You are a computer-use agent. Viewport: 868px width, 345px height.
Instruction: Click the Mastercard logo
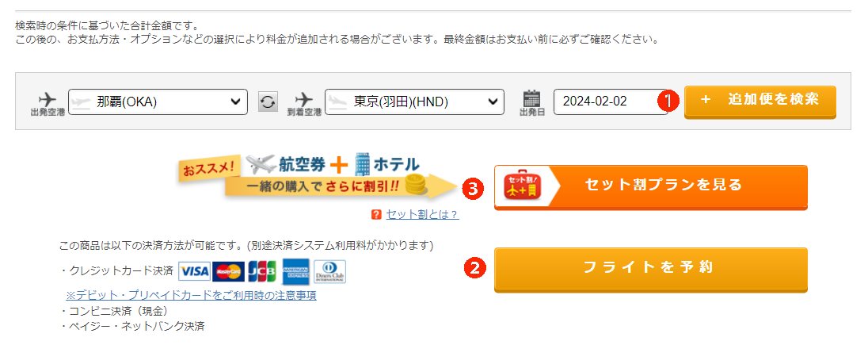point(228,271)
